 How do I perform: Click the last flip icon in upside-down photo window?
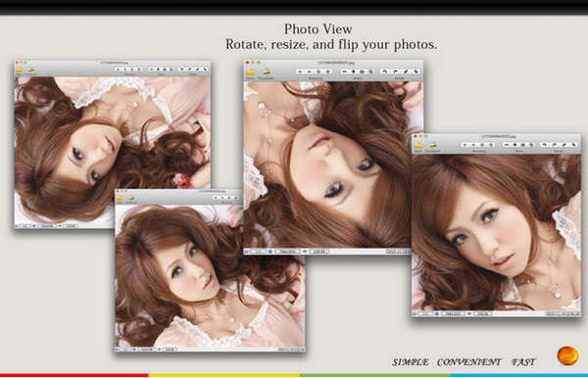[x=416, y=71]
